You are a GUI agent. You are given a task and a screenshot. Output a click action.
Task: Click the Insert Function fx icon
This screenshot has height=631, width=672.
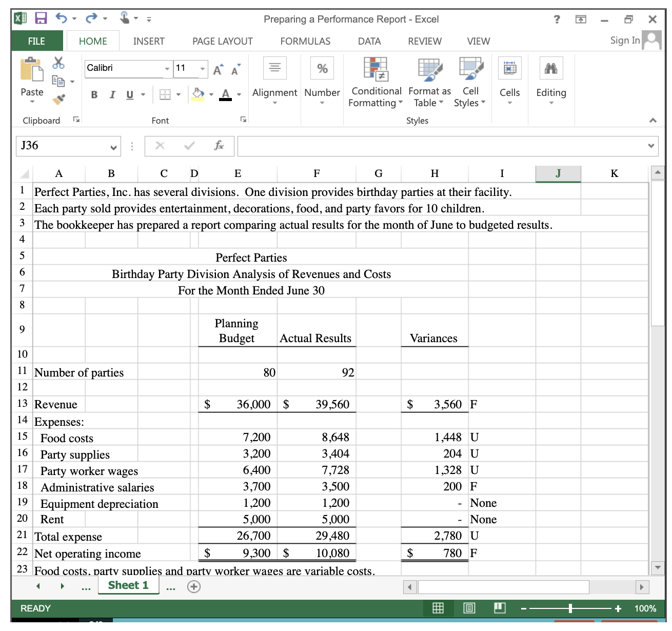pyautogui.click(x=220, y=146)
